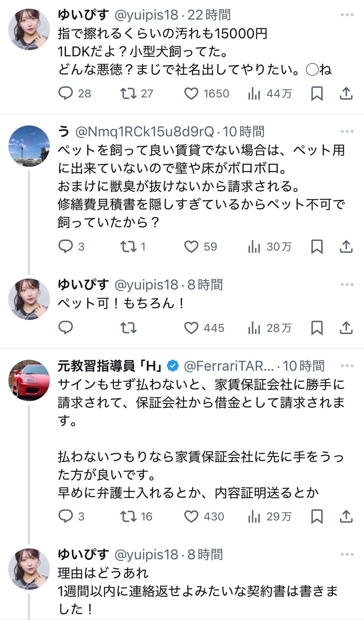364x620 pixels.
Task: View analytics for the 44万 views post
Action: coord(254,93)
